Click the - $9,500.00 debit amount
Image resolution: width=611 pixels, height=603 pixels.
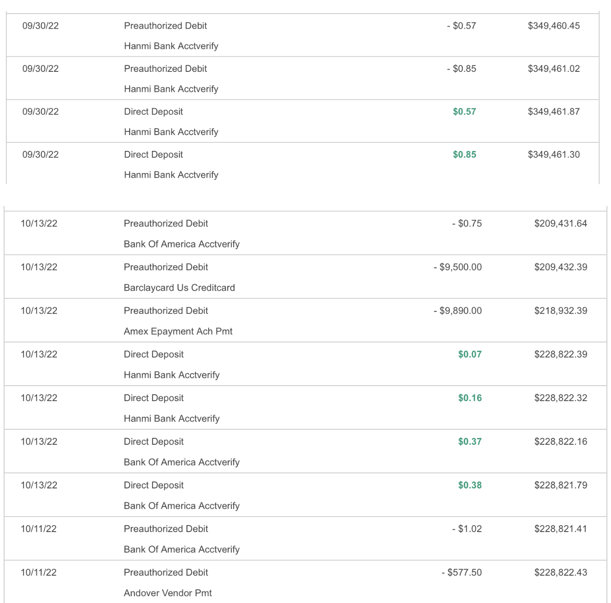point(457,267)
